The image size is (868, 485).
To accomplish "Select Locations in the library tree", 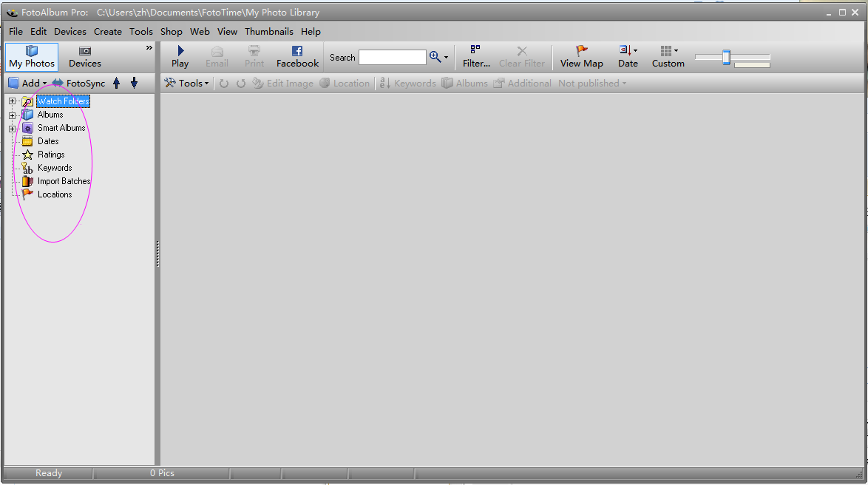I will click(x=55, y=194).
